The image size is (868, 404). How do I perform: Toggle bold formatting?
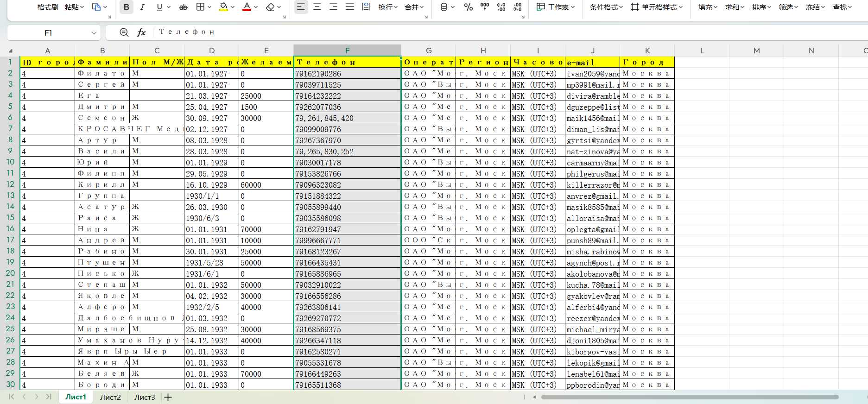tap(127, 7)
